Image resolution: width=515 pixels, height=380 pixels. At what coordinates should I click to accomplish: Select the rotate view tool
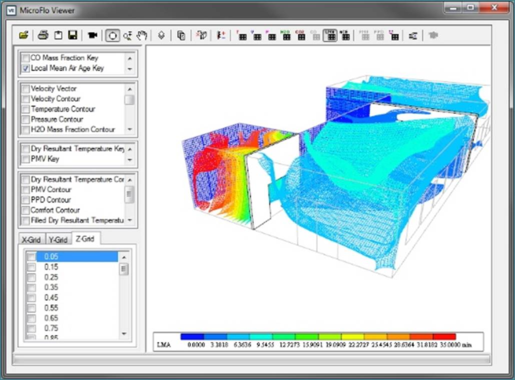click(x=112, y=35)
